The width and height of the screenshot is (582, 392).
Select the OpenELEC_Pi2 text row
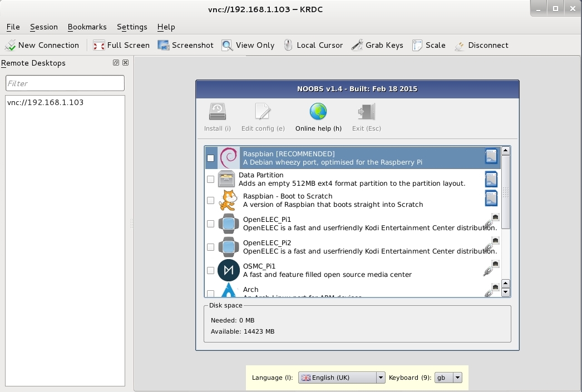[352, 247]
